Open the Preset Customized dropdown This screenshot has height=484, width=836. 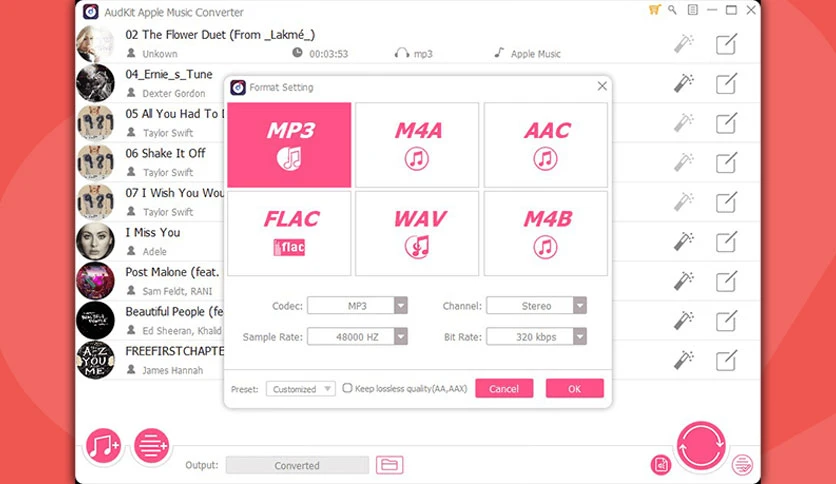301,389
